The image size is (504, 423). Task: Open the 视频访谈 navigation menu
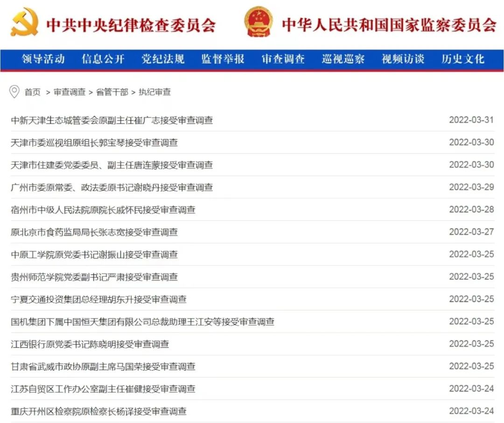[x=403, y=59]
